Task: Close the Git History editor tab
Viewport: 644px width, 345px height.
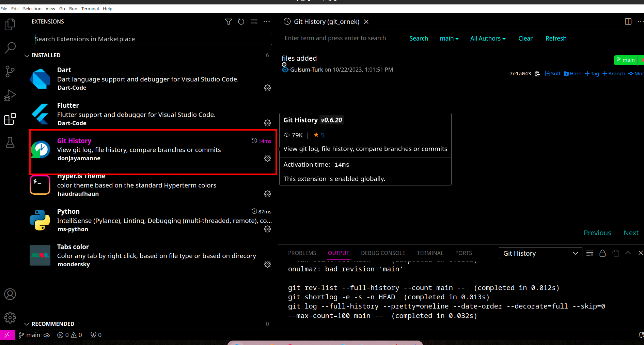Action: pos(366,21)
